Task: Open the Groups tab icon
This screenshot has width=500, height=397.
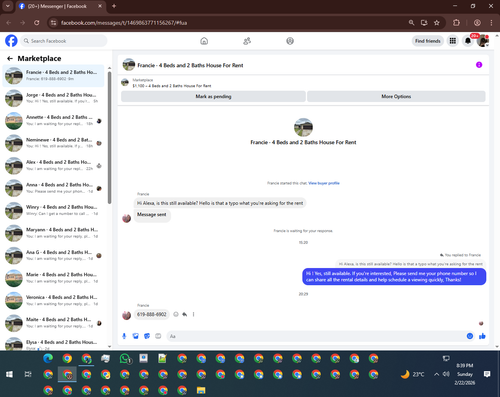Action: click(290, 41)
